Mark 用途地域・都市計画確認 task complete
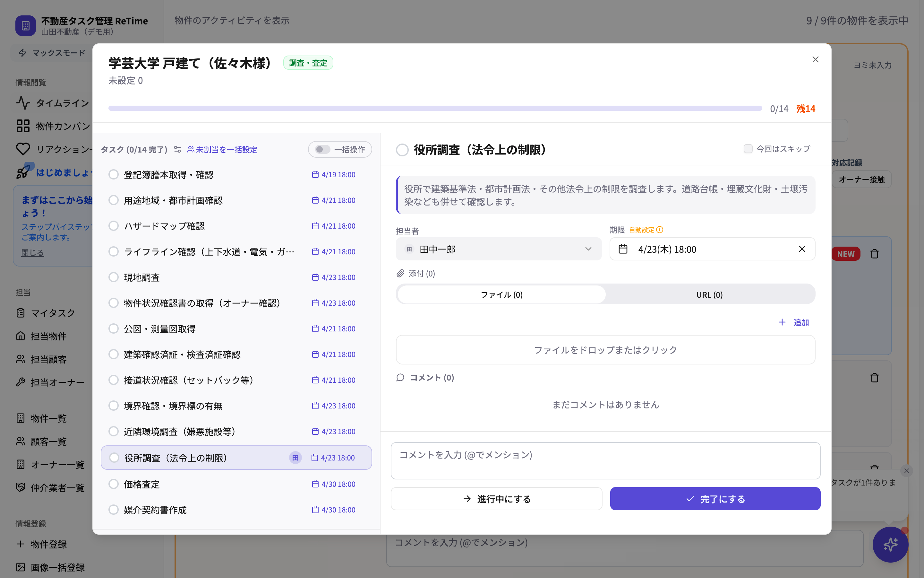This screenshot has width=924, height=578. coord(113,200)
